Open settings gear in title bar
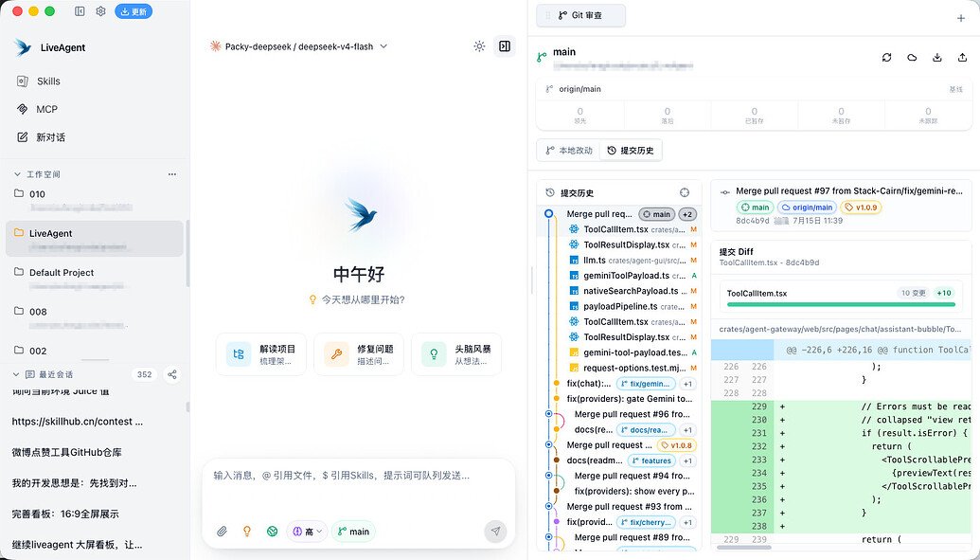Viewport: 980px width, 560px height. click(100, 11)
